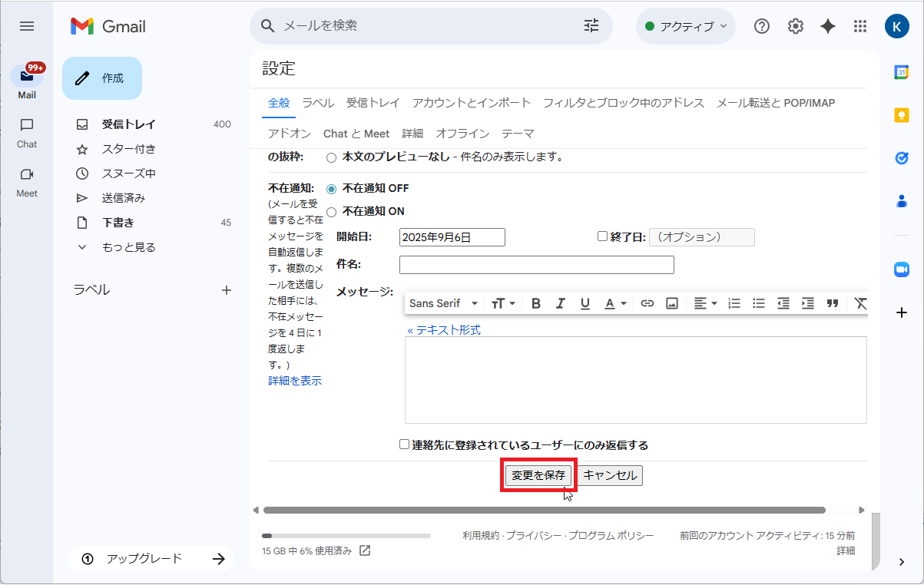This screenshot has height=585, width=924.
Task: Open the 詳細を表示 link
Action: tap(294, 380)
